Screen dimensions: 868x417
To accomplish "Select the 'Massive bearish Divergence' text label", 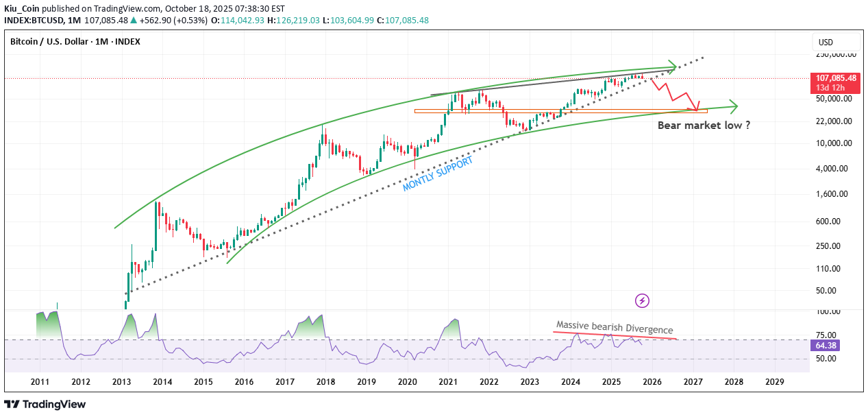I will [615, 328].
